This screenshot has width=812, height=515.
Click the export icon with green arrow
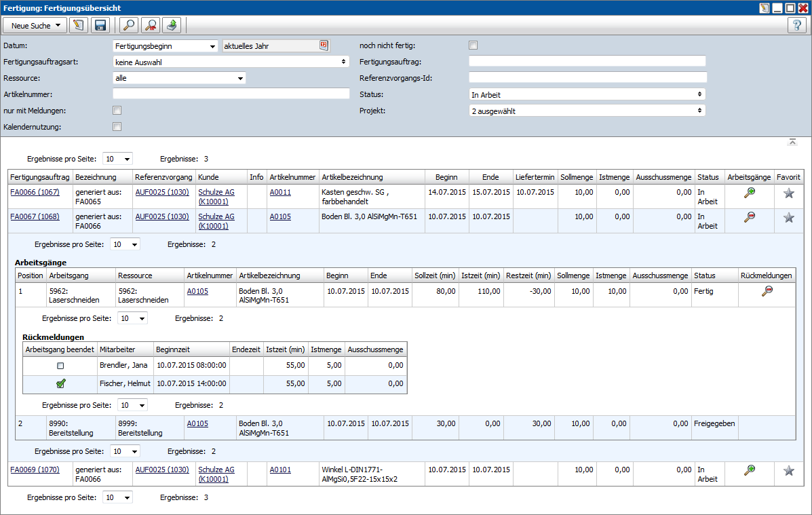pos(172,26)
